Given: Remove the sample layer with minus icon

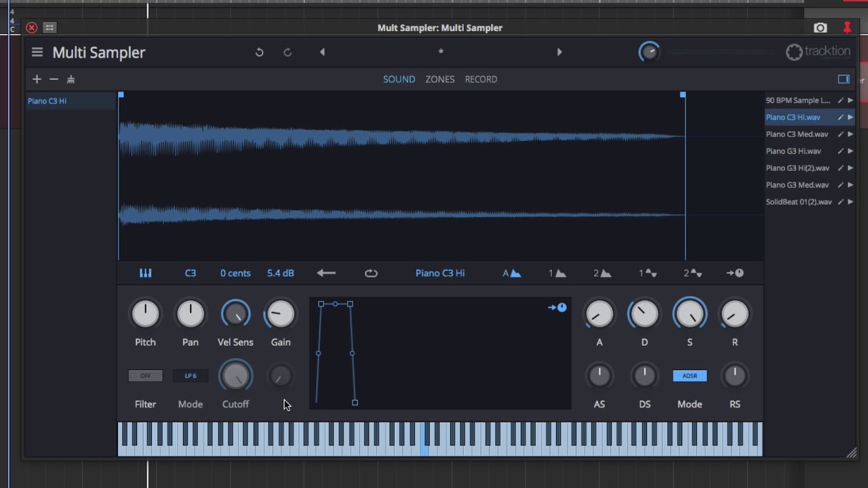Looking at the screenshot, I should tap(54, 79).
